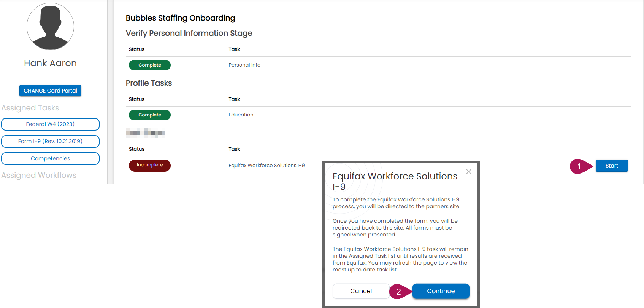Click the green Complete badge for Personal Info
The image size is (644, 308).
click(149, 65)
